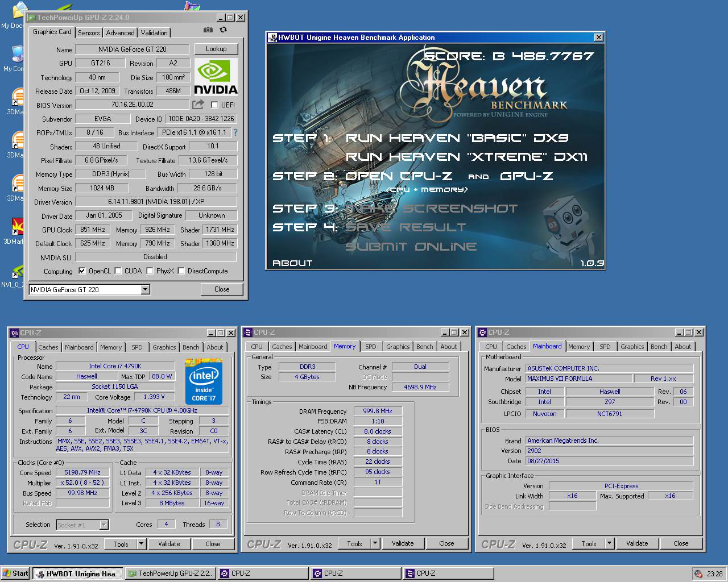Select Graphics Card tab in GPU-Z
Image resolution: width=728 pixels, height=582 pixels.
point(52,32)
